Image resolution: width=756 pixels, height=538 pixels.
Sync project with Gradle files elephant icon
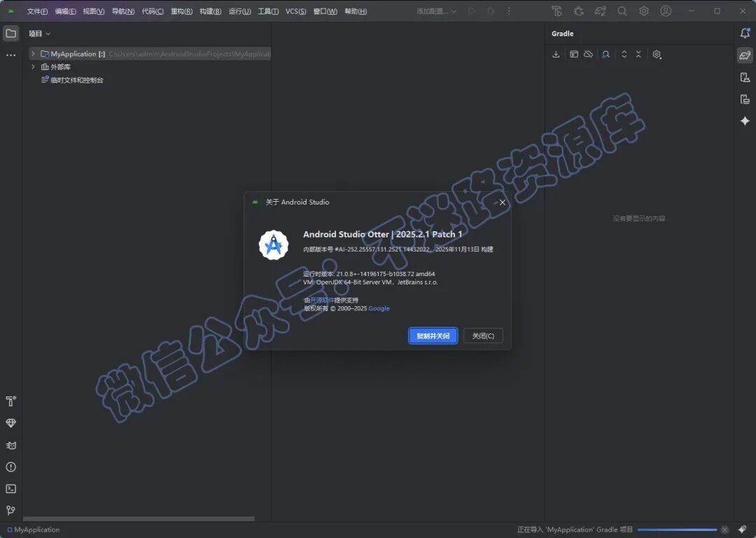[x=601, y=11]
